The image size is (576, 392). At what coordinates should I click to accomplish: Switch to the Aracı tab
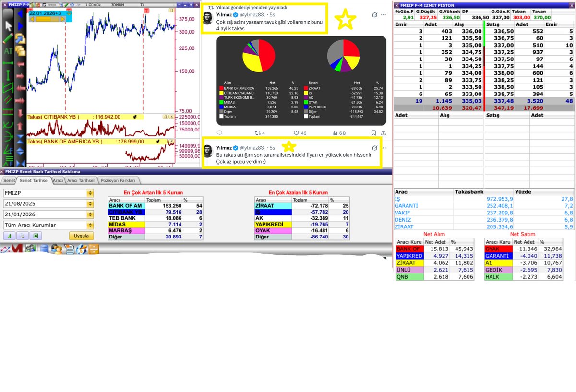click(x=58, y=180)
